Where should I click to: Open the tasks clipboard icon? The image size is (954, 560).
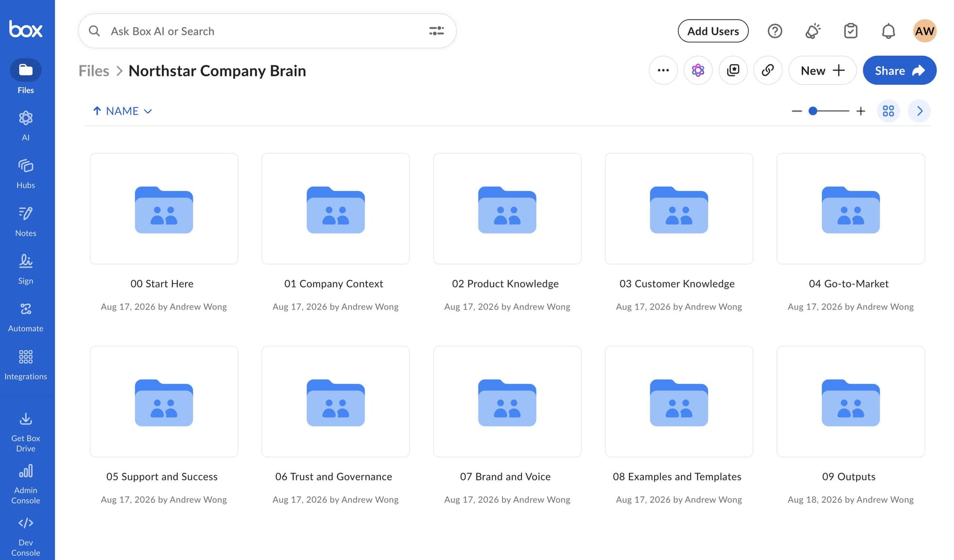tap(851, 31)
